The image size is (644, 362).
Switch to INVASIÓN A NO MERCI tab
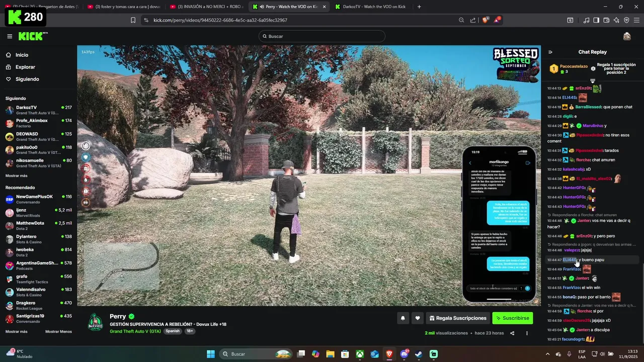[207, 7]
